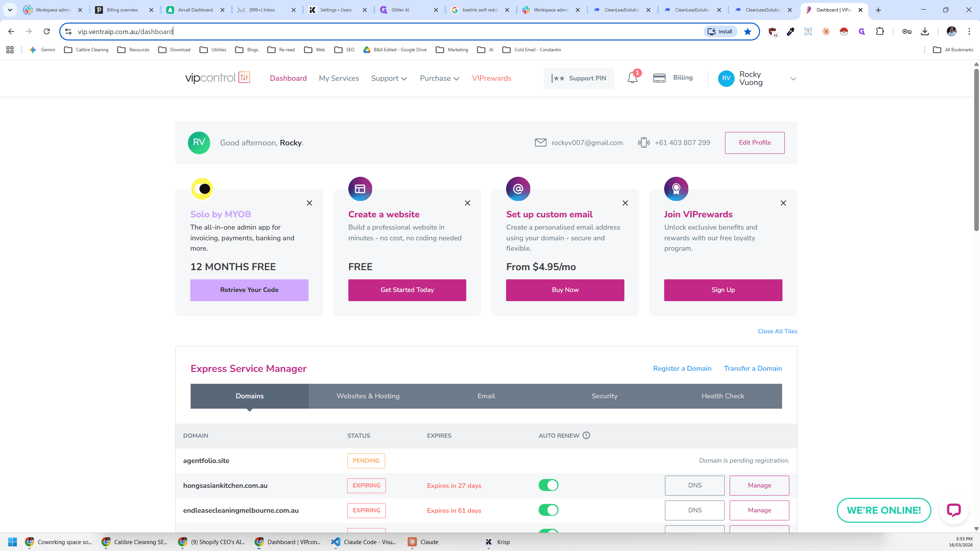The image size is (980, 551).
Task: Click the Close All Tiles link
Action: click(777, 331)
